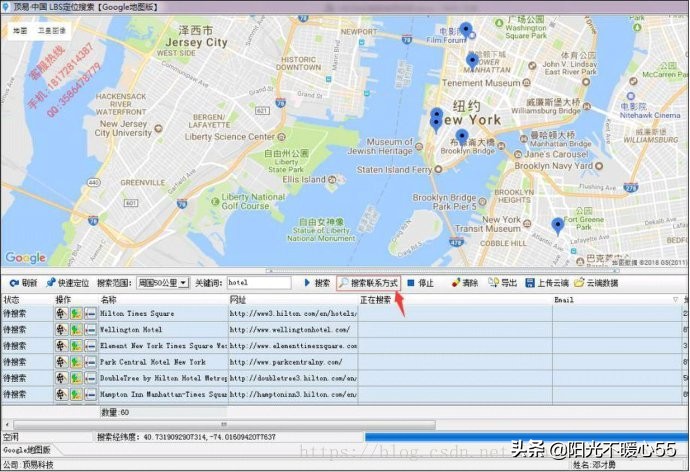The height and width of the screenshot is (472, 690).
Task: Switch map view to 卫星图像 satellite
Action: coord(52,30)
